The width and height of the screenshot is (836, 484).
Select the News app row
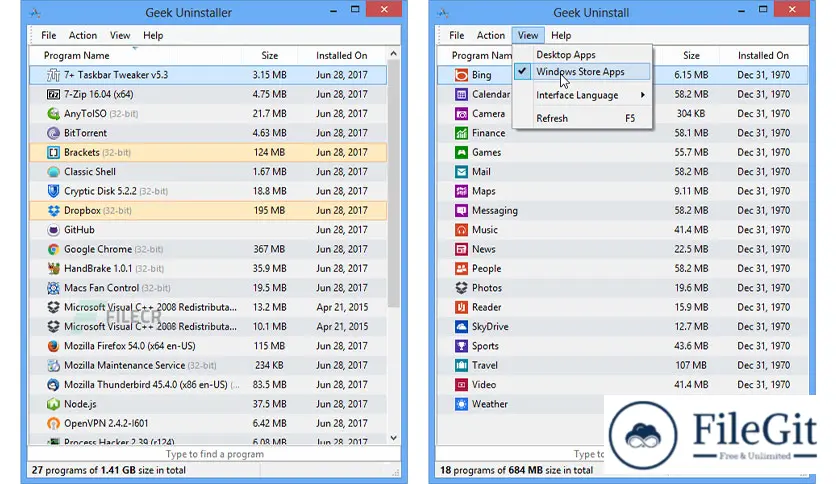pos(622,249)
